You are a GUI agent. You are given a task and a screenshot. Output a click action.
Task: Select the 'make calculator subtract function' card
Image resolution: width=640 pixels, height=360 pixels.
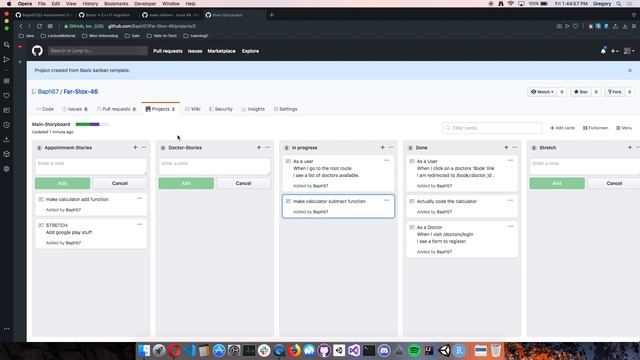tap(338, 206)
